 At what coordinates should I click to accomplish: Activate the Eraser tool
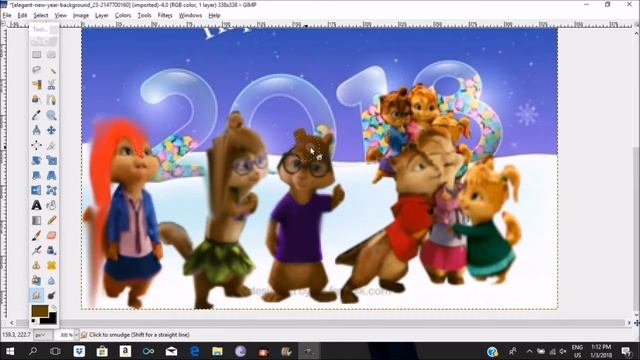pos(51,236)
